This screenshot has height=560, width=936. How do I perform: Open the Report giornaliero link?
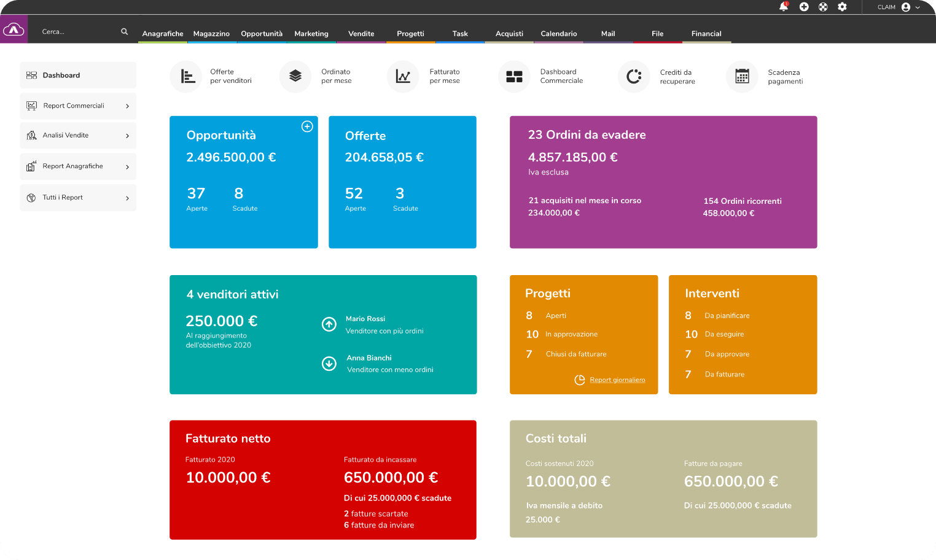tap(617, 380)
